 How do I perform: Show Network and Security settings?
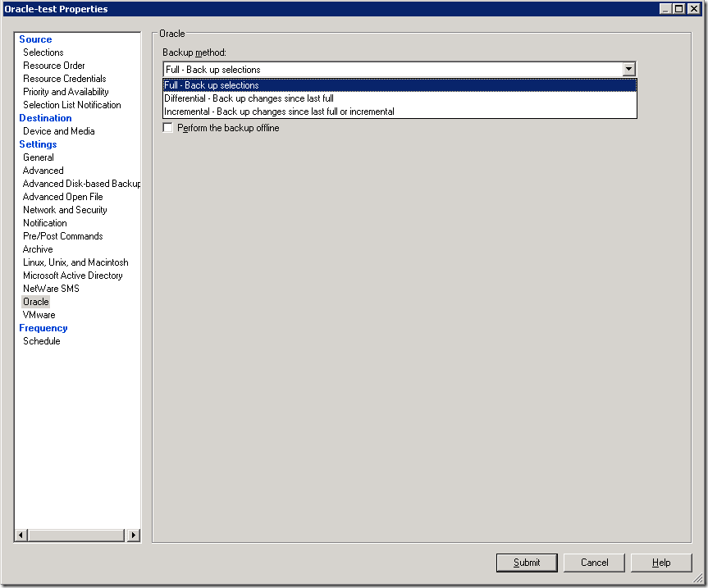(x=65, y=210)
